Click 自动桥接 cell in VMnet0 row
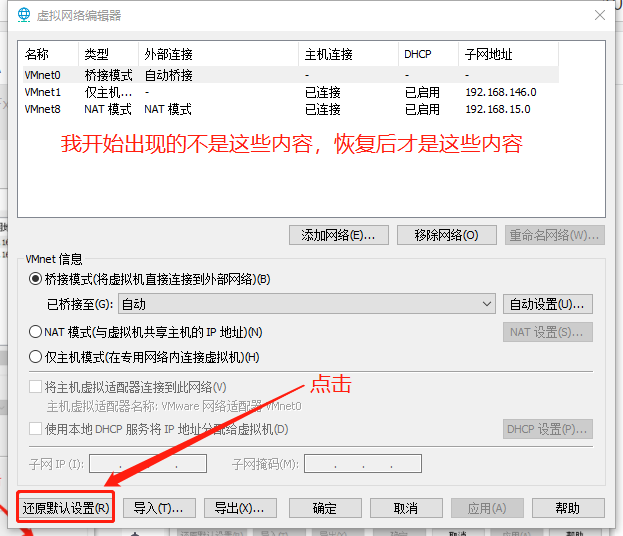This screenshot has width=623, height=536. [168, 75]
